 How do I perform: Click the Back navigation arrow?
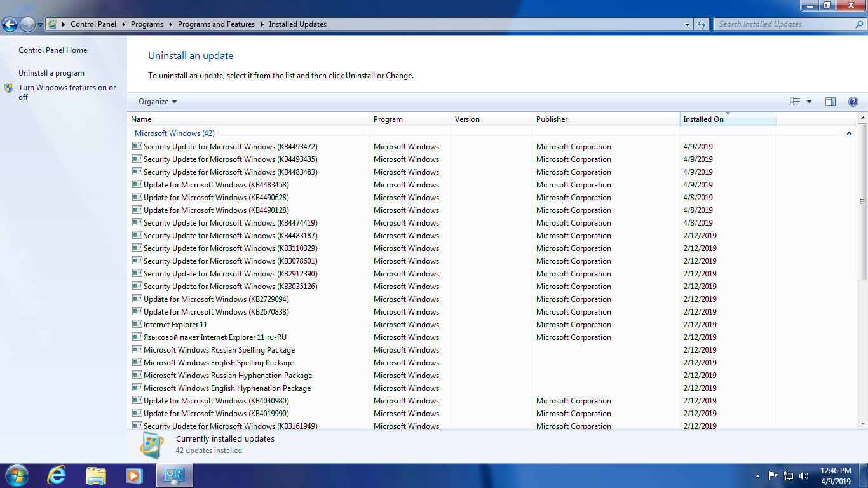tap(10, 25)
